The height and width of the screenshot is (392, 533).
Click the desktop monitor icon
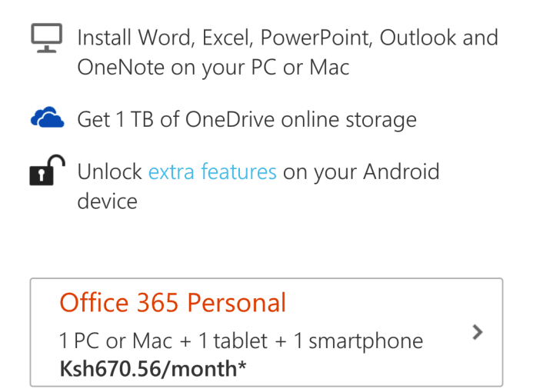click(x=47, y=38)
